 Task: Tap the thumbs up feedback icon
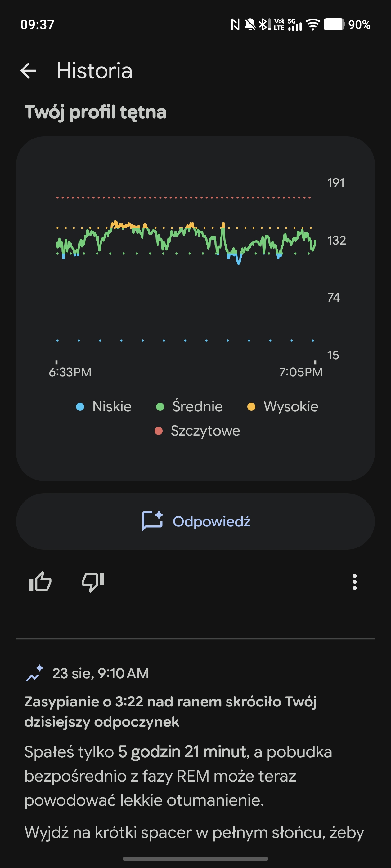coord(40,582)
